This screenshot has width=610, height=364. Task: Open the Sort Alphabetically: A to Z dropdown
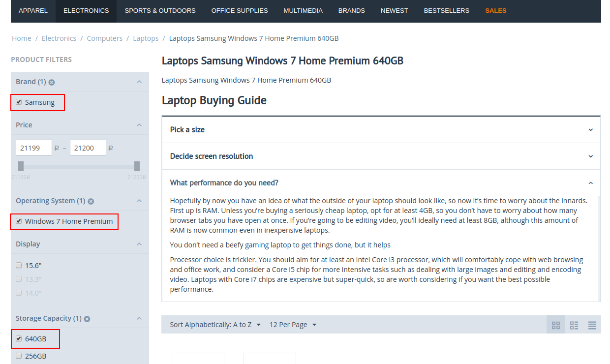coord(215,325)
